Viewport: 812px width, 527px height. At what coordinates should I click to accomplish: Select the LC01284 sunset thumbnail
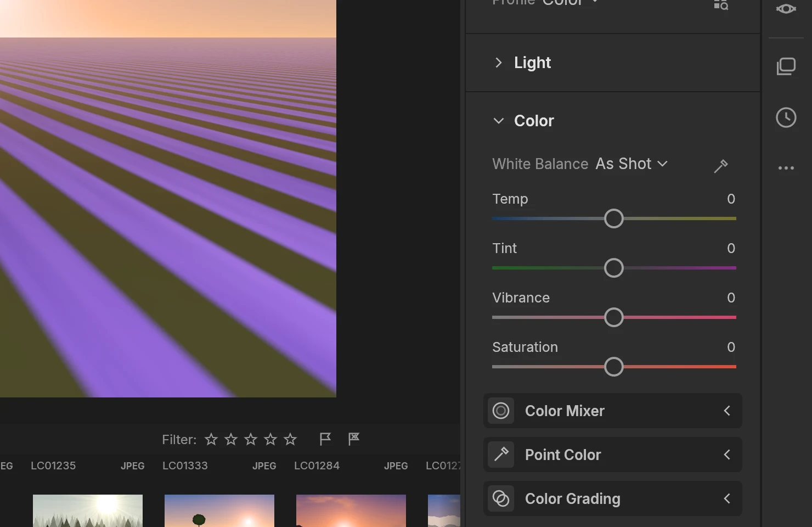pyautogui.click(x=351, y=511)
